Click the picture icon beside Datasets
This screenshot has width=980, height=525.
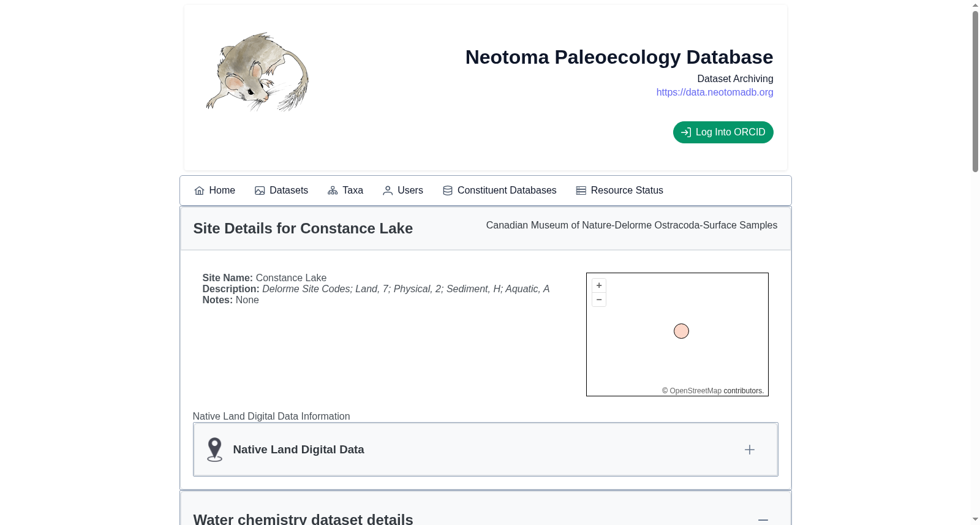(x=260, y=191)
